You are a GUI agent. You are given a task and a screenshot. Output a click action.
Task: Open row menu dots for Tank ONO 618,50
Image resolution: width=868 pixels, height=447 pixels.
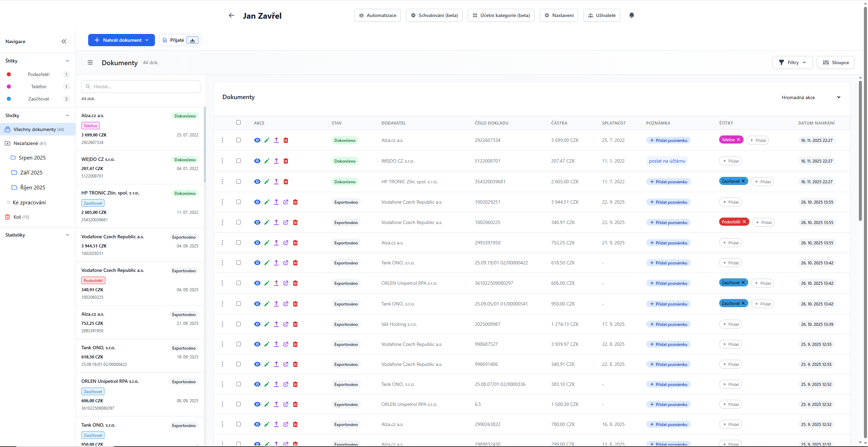pos(222,263)
